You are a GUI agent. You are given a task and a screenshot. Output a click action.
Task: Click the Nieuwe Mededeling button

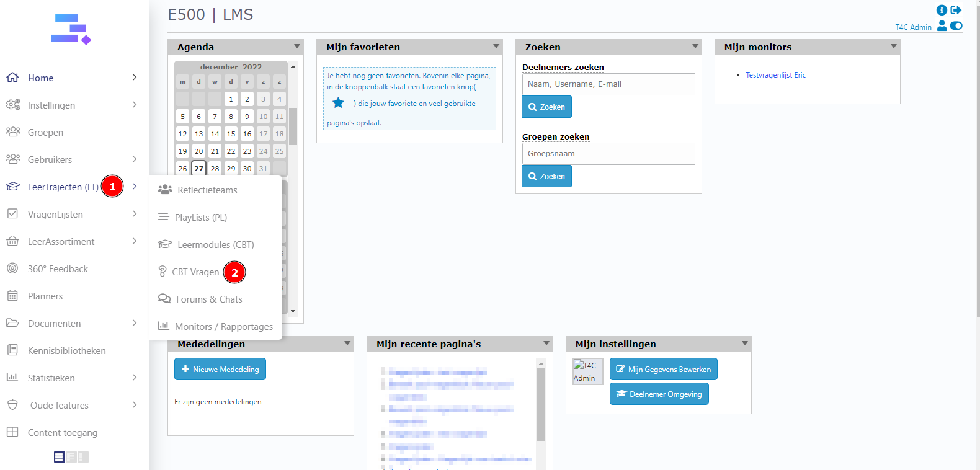pos(220,369)
